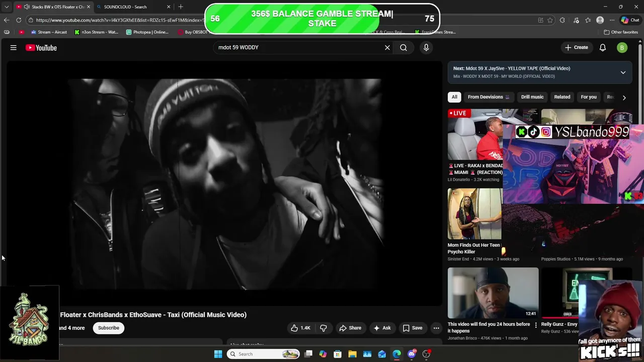Open Microsoft Store from the taskbar
Image resolution: width=644 pixels, height=362 pixels.
338,354
